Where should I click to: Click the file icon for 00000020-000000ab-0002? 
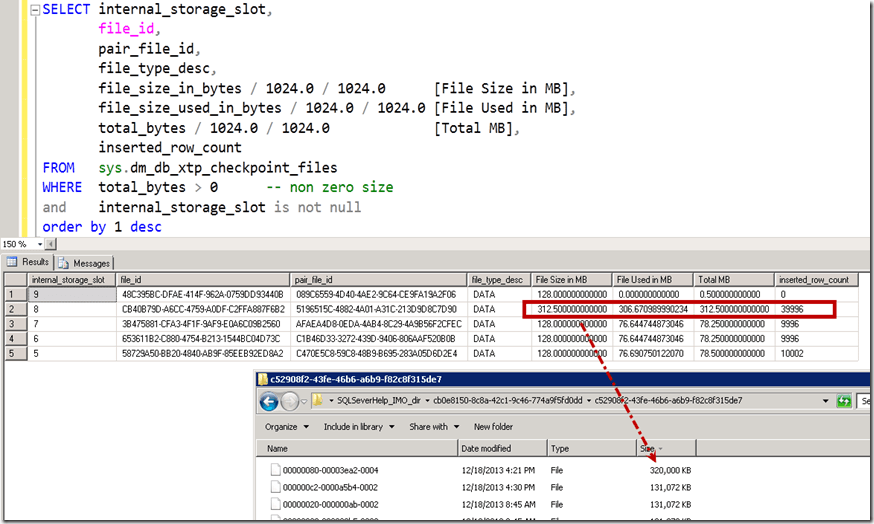[x=275, y=505]
